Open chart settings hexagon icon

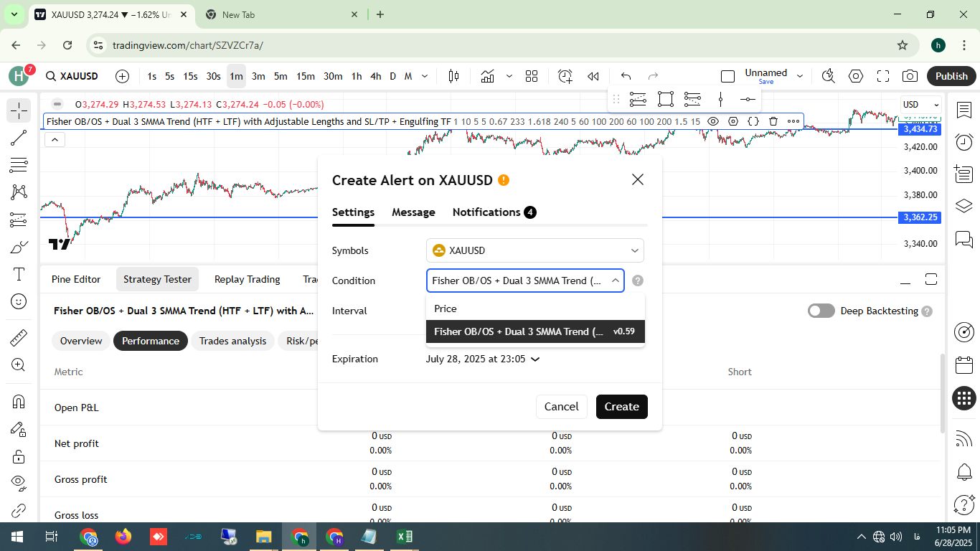(856, 76)
